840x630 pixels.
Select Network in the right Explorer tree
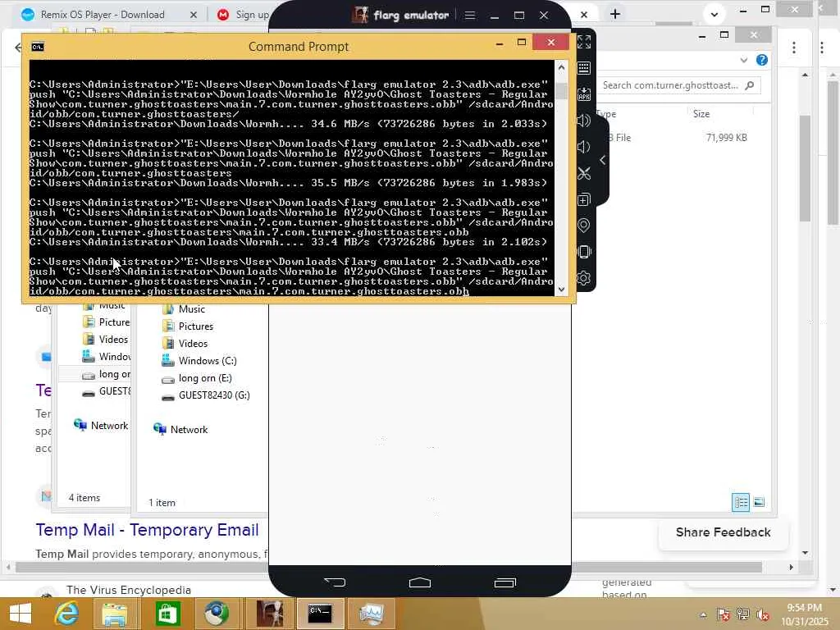point(189,429)
